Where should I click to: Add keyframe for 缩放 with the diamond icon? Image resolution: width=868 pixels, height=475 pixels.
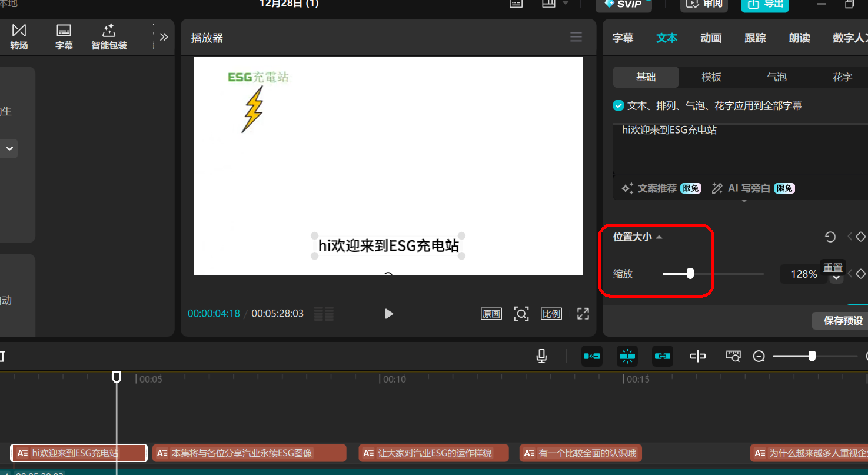pyautogui.click(x=860, y=274)
